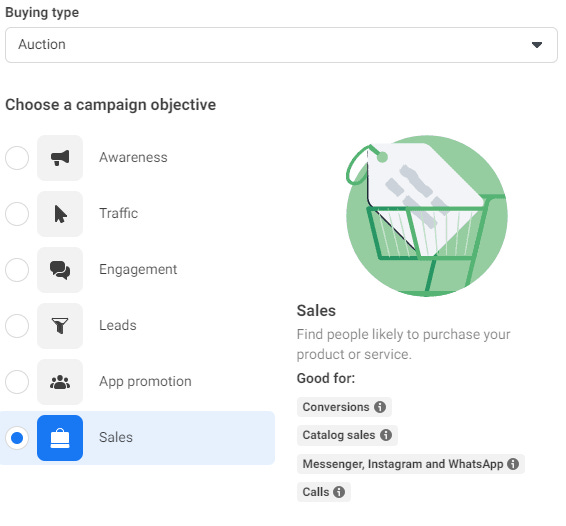Click the selected Sales radio button

click(x=17, y=438)
